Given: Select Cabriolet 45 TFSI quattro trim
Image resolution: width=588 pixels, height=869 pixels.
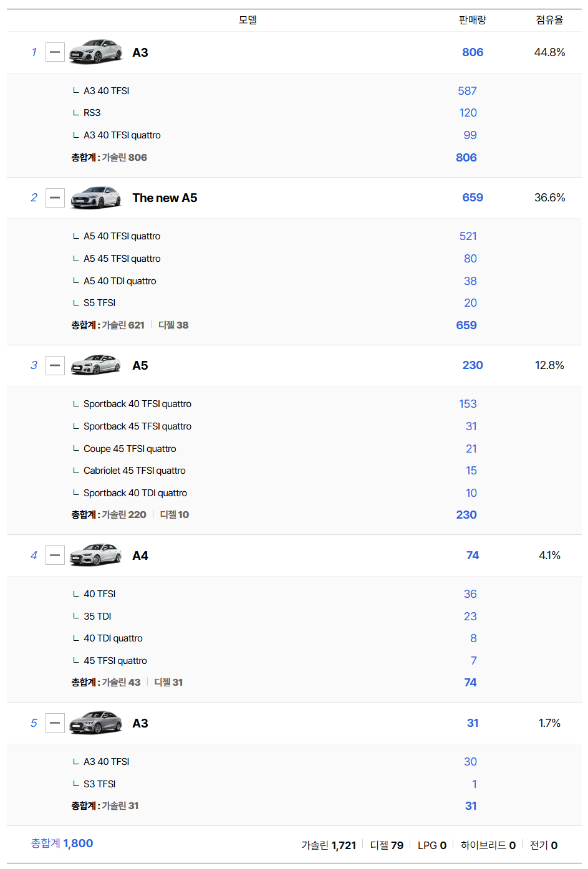Looking at the screenshot, I should pos(135,471).
